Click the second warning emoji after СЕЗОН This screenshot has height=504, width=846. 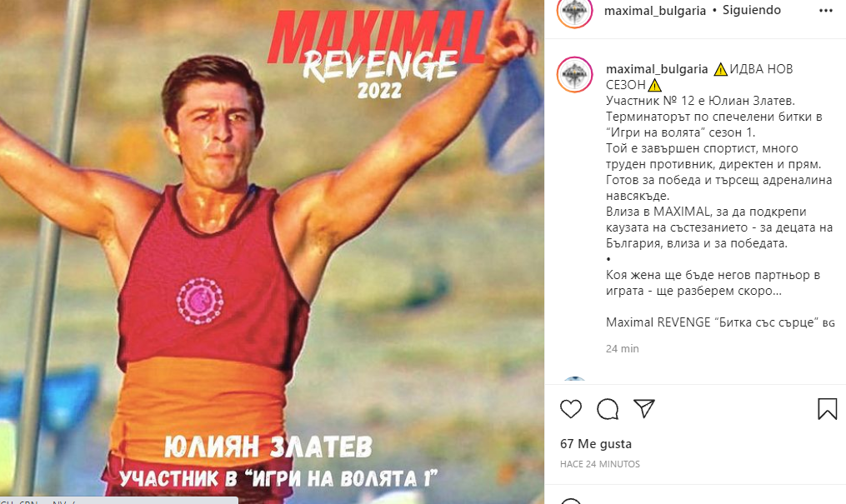(654, 85)
